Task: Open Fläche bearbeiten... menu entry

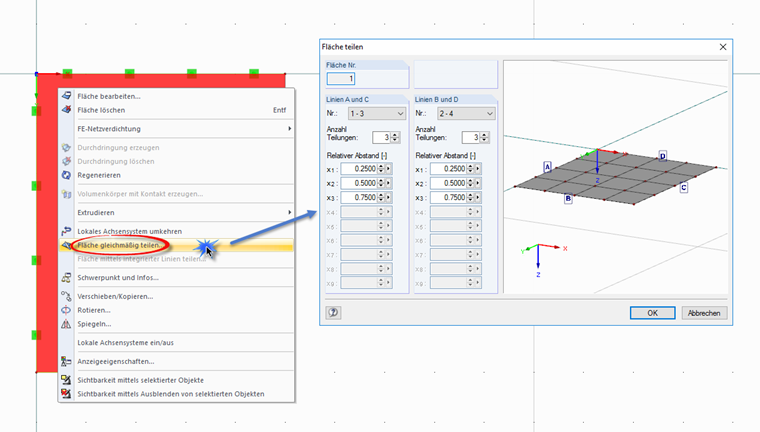Action: [176, 96]
